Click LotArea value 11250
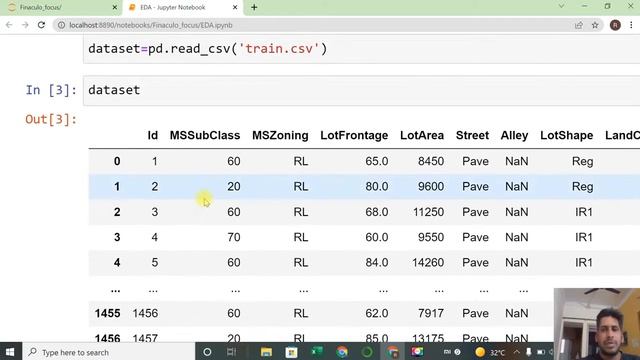The width and height of the screenshot is (640, 360). click(428, 212)
